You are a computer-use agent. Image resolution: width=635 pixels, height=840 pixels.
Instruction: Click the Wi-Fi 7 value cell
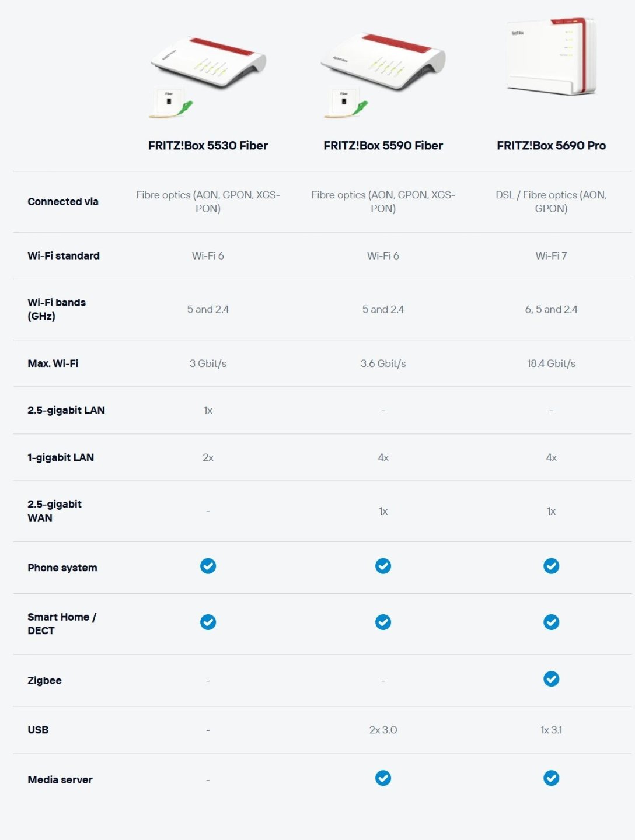(551, 256)
